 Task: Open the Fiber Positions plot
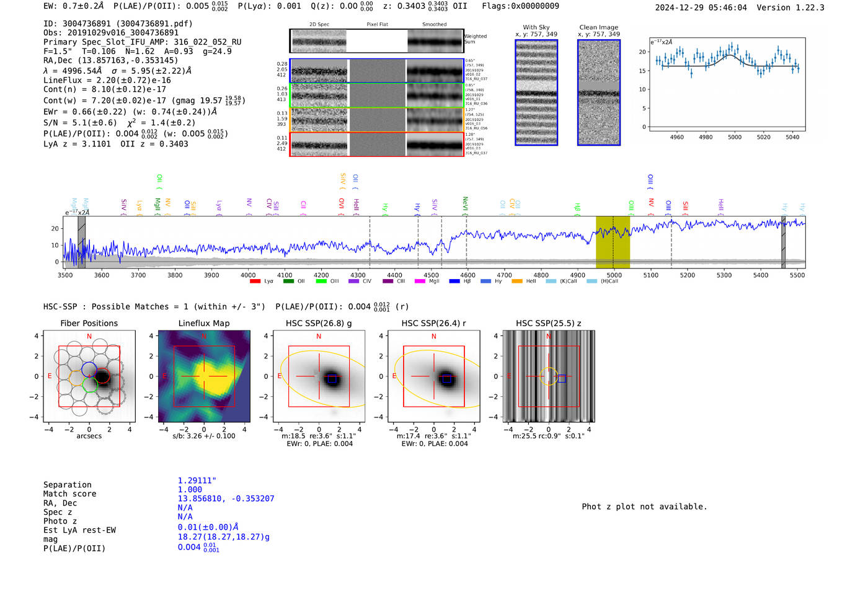89,376
